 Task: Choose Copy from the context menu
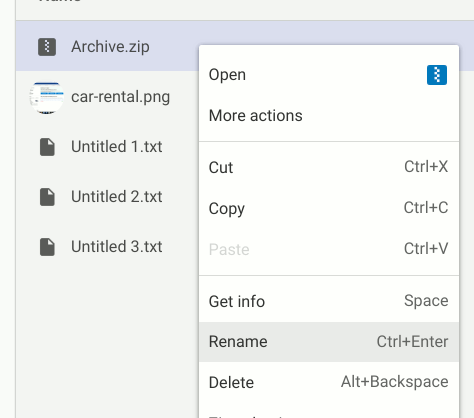coord(329,208)
